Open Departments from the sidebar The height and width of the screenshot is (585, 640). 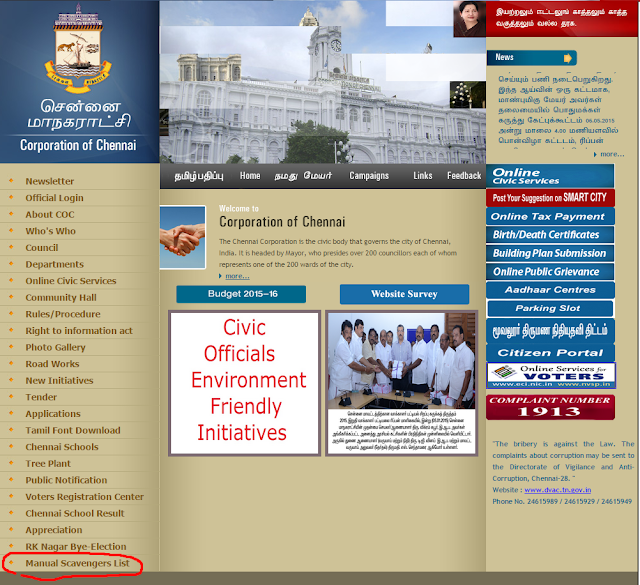coord(54,265)
